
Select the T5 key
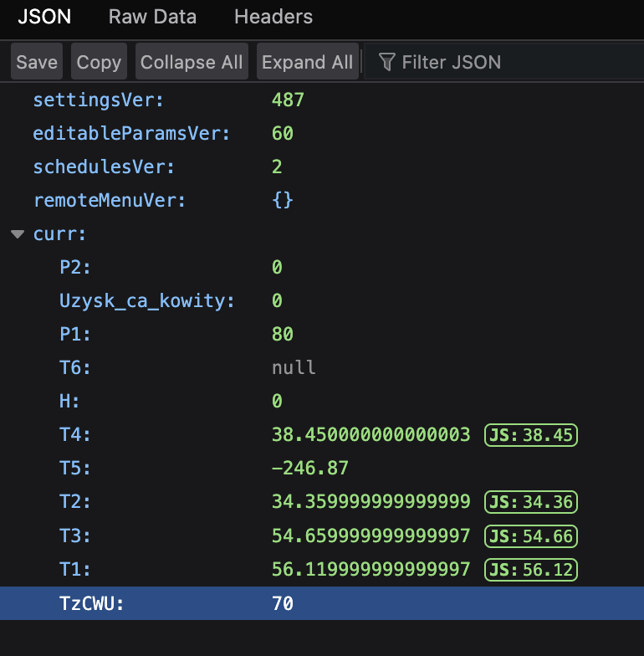tap(75, 469)
